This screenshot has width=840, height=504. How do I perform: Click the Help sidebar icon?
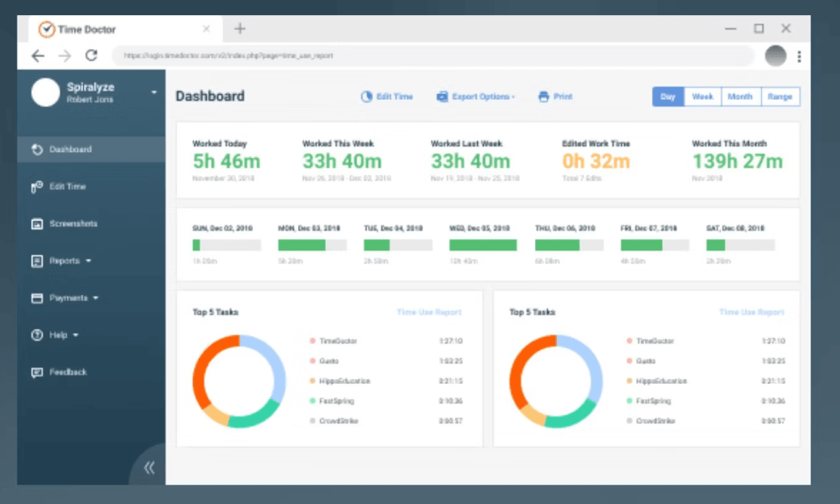click(37, 335)
